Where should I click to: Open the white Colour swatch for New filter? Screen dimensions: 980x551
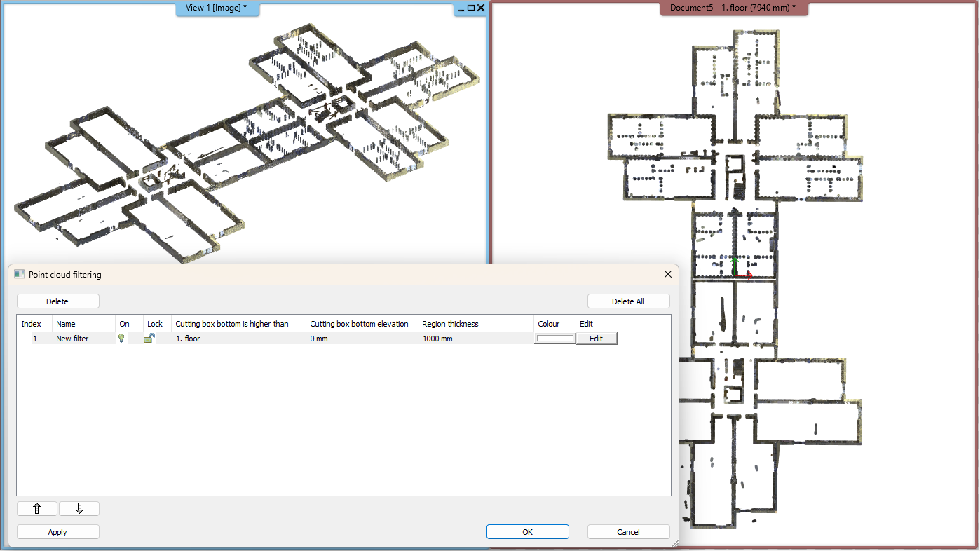point(554,339)
